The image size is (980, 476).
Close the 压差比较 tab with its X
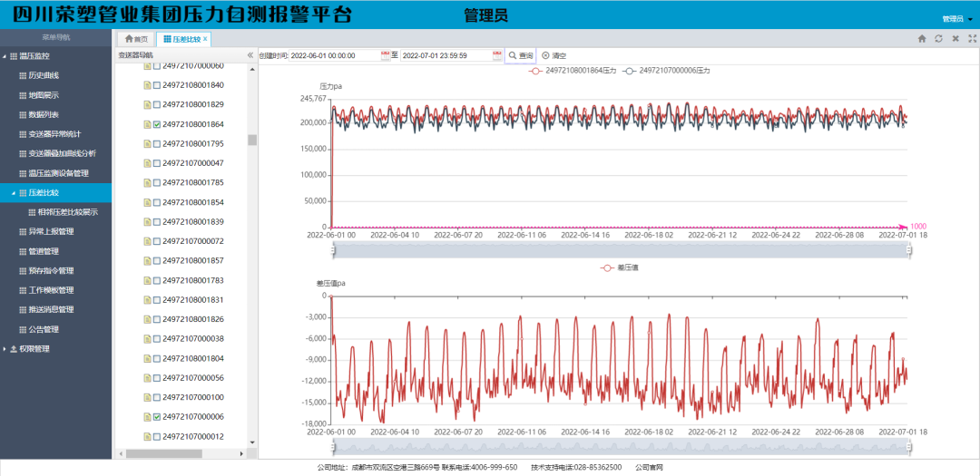point(205,39)
